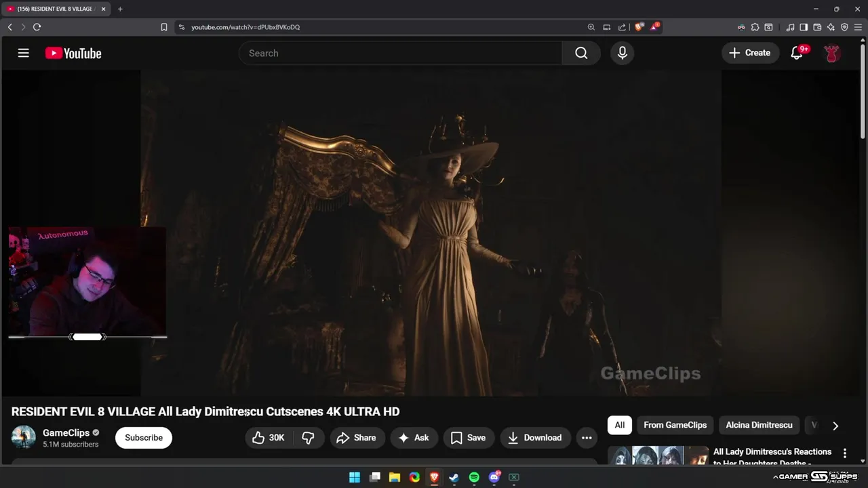The height and width of the screenshot is (488, 868).
Task: Open the media control music note icon
Action: pos(790,27)
